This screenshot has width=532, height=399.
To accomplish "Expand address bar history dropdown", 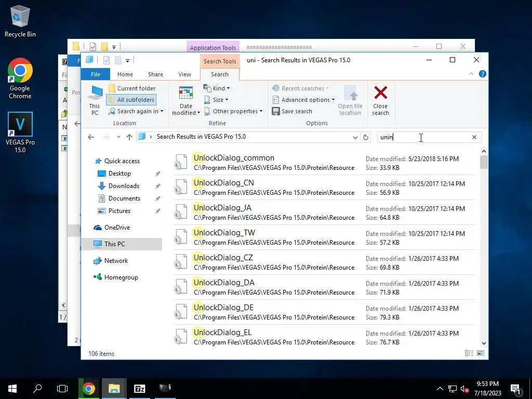I will [355, 137].
